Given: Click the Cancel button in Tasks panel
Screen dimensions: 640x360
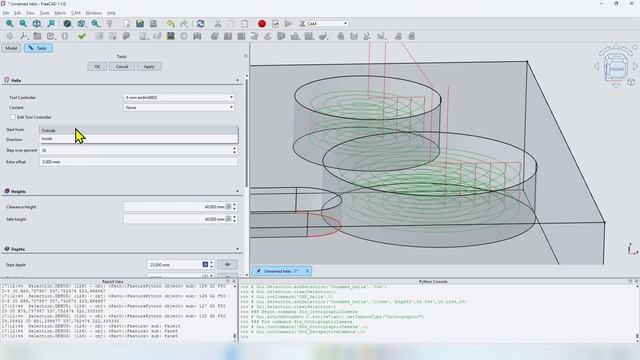Looking at the screenshot, I should [x=122, y=67].
